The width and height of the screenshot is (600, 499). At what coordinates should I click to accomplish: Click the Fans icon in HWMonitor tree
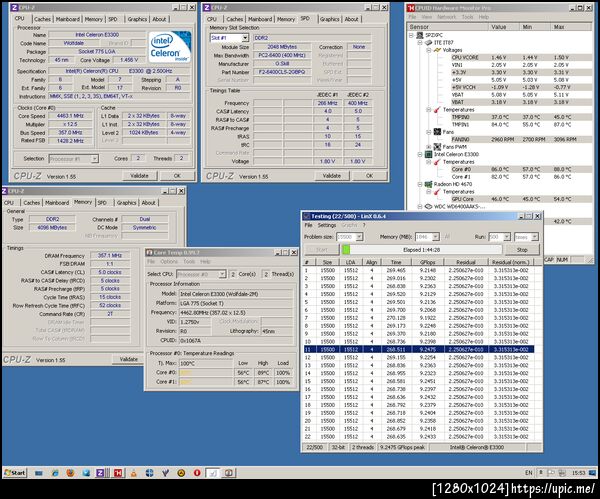437,132
